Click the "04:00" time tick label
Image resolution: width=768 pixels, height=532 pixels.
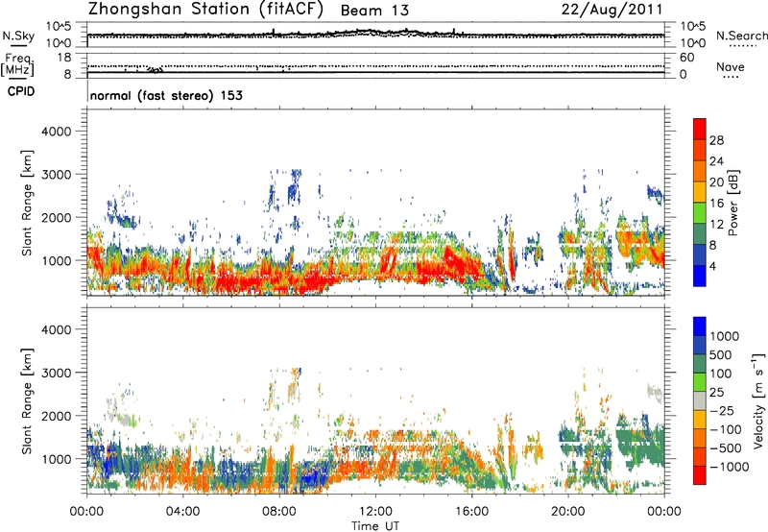(x=182, y=512)
